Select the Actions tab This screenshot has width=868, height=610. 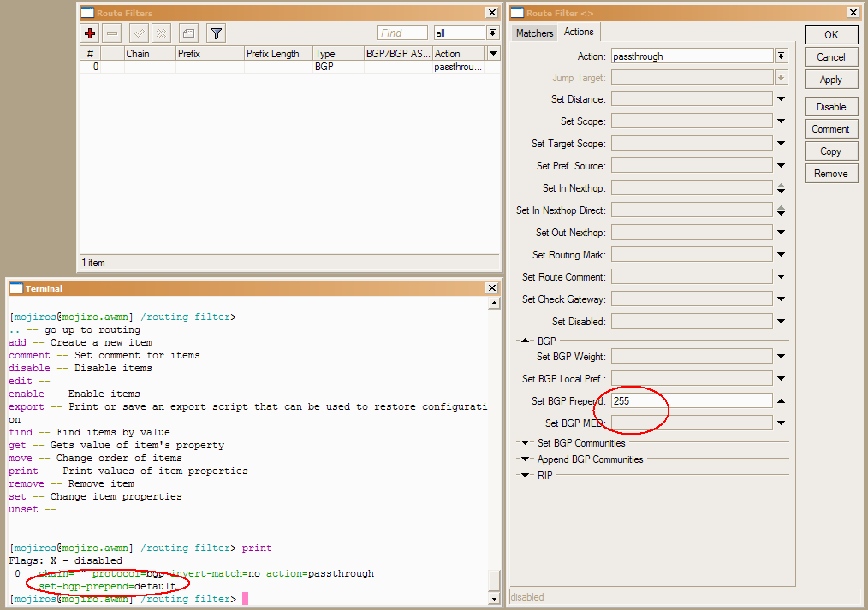pos(579,33)
